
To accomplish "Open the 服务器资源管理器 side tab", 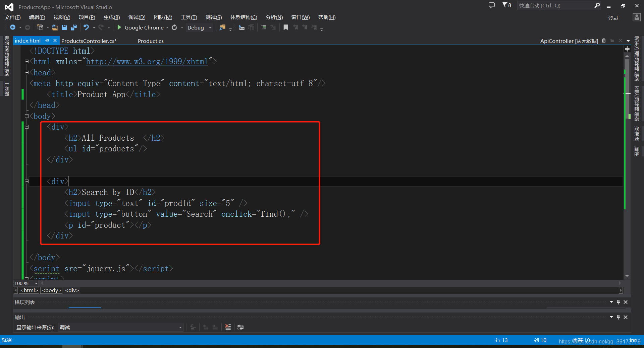I will click(6, 56).
